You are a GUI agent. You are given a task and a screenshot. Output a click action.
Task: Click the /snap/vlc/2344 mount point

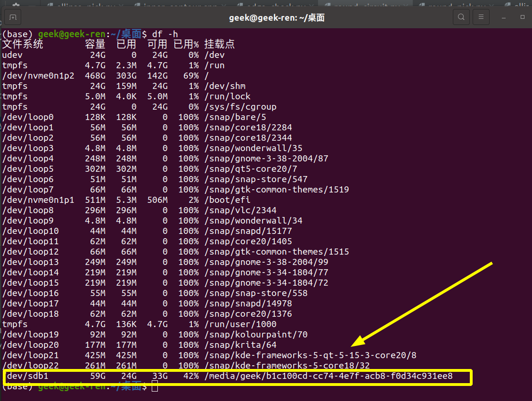pyautogui.click(x=240, y=210)
